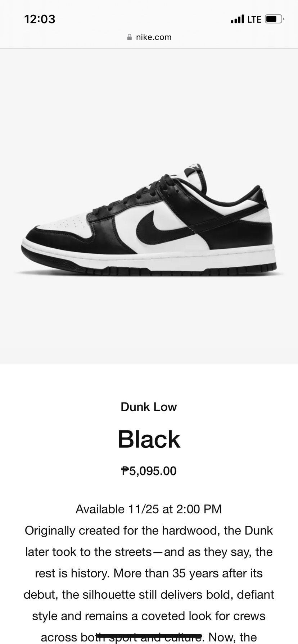The image size is (298, 644).
Task: Tap the cellular signal bars icon
Action: [x=238, y=19]
